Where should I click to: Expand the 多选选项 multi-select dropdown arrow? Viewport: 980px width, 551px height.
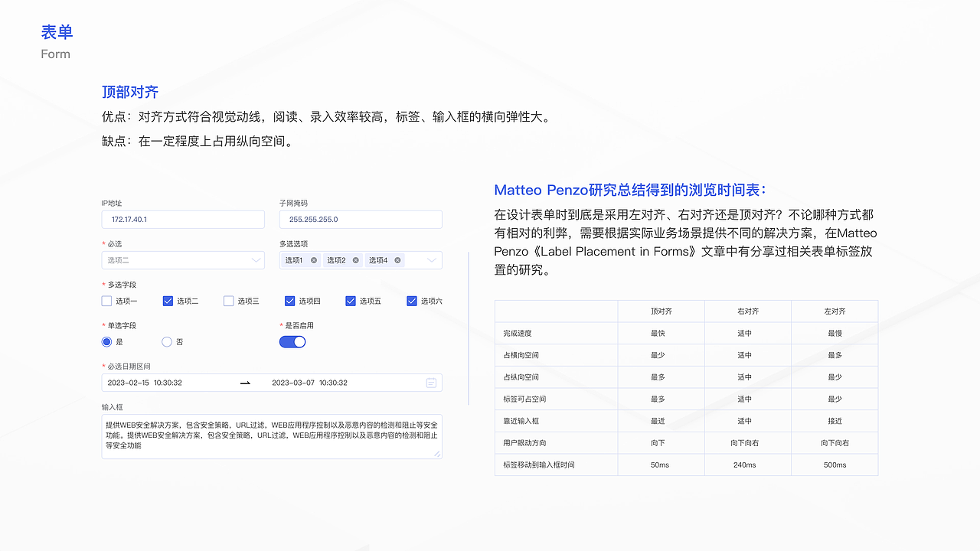point(431,260)
